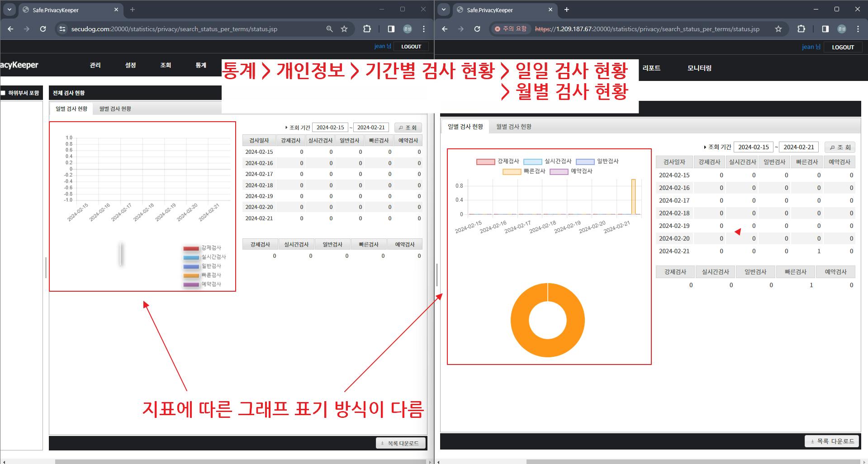Screen dimensions: 868x464
Task: Click 빠른검사 column header in right upper table
Action: (x=807, y=162)
